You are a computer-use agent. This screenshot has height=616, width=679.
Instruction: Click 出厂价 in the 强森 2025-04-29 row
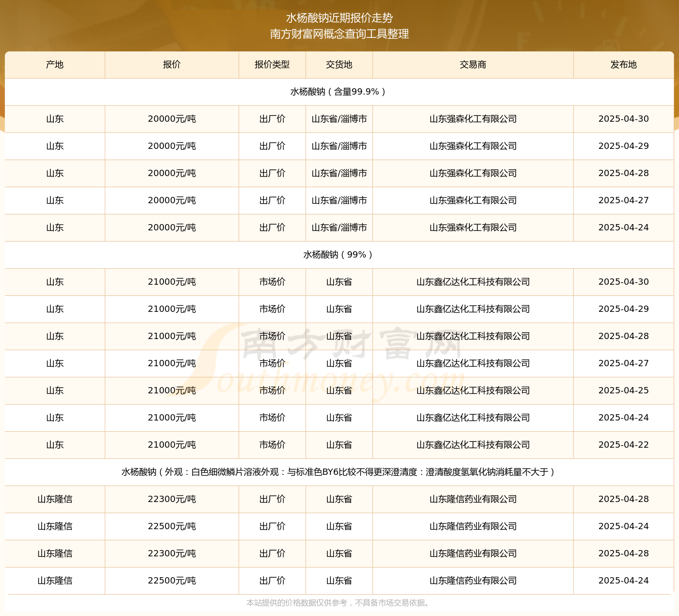pos(272,146)
